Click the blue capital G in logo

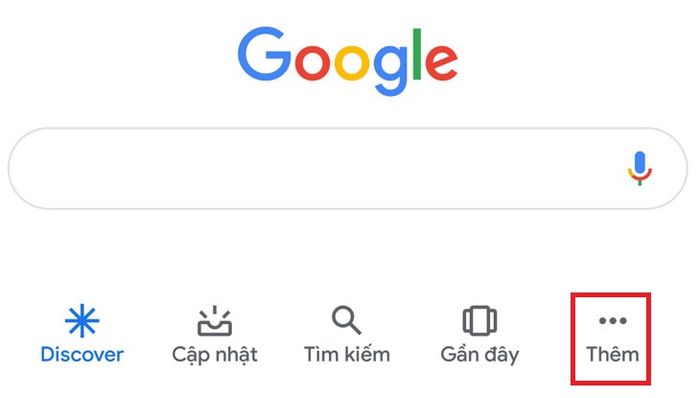click(264, 54)
